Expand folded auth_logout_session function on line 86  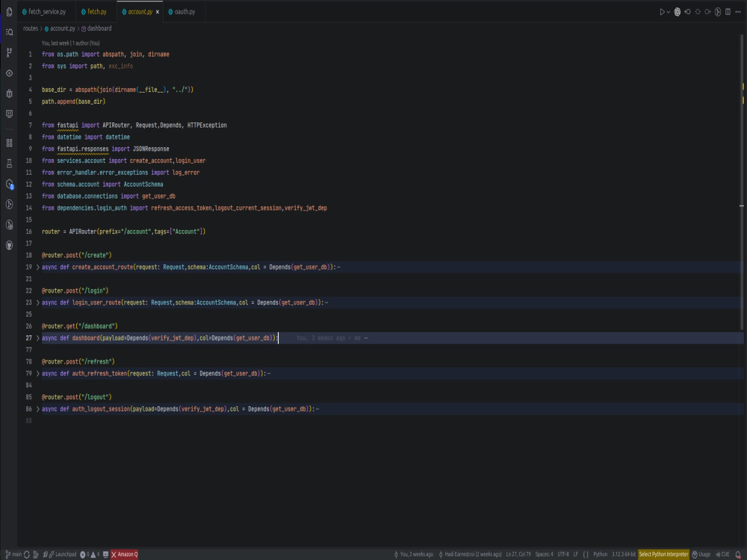pyautogui.click(x=38, y=409)
